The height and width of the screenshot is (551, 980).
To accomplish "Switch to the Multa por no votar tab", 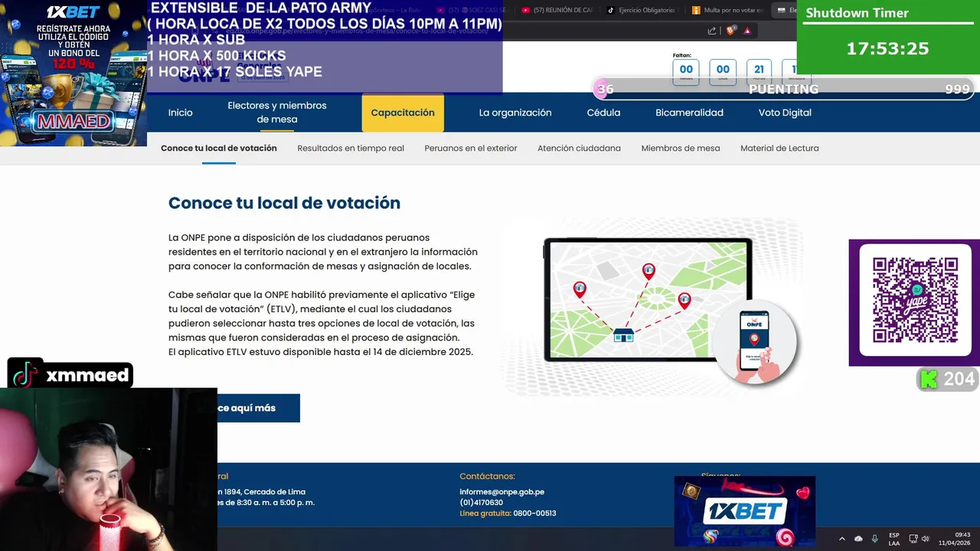I will (x=727, y=10).
